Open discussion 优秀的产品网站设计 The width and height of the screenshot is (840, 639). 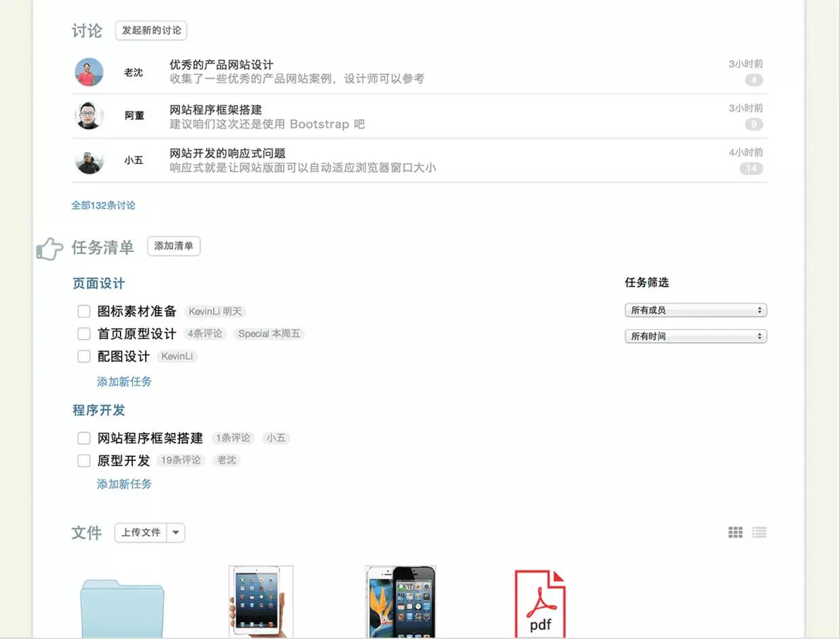(222, 65)
